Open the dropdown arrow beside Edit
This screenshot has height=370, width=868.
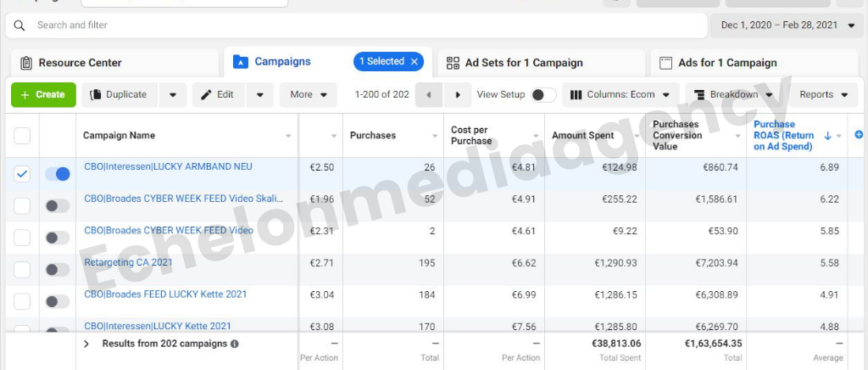tap(259, 95)
